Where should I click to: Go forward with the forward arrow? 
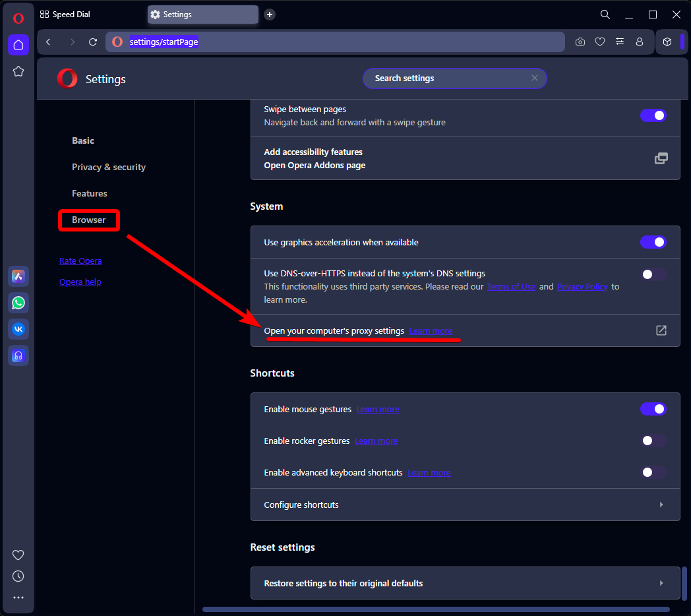pos(73,42)
